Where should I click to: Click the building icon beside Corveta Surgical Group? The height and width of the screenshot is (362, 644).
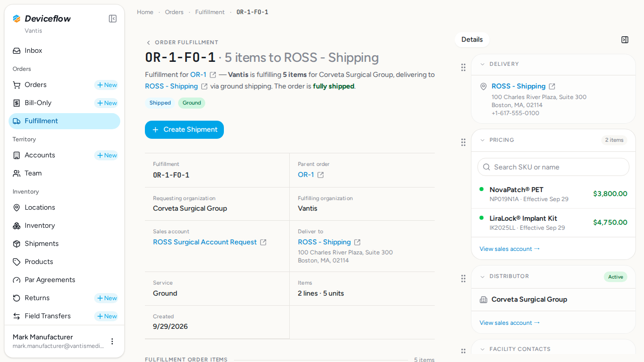(484, 300)
